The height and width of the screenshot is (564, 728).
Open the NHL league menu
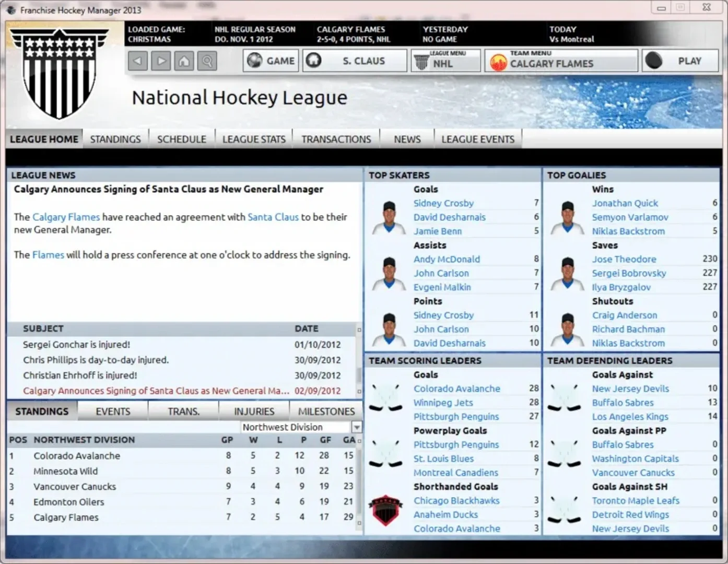pyautogui.click(x=445, y=62)
